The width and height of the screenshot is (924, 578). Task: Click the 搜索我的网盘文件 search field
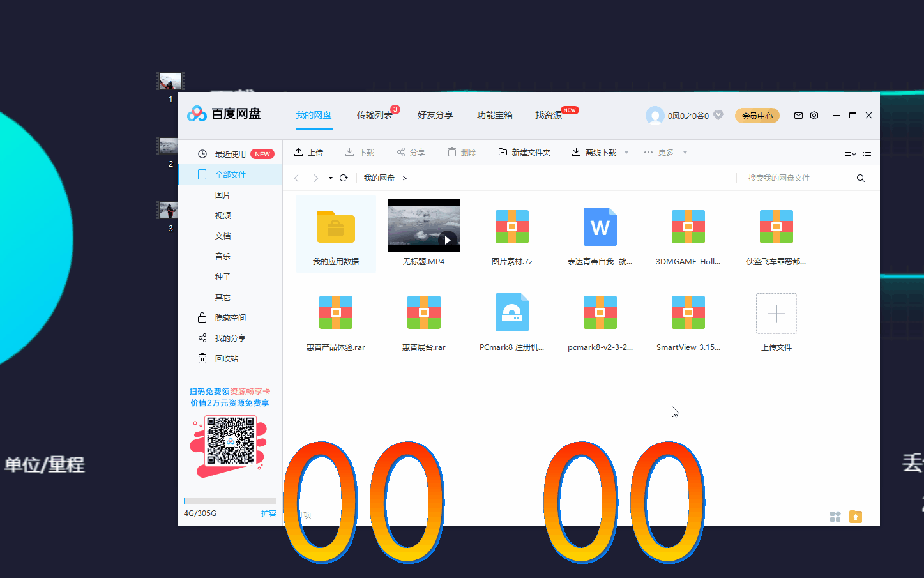798,178
